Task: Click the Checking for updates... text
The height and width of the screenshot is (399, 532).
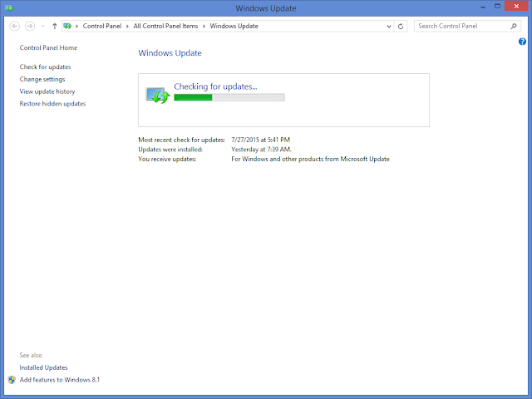Action: click(x=215, y=86)
